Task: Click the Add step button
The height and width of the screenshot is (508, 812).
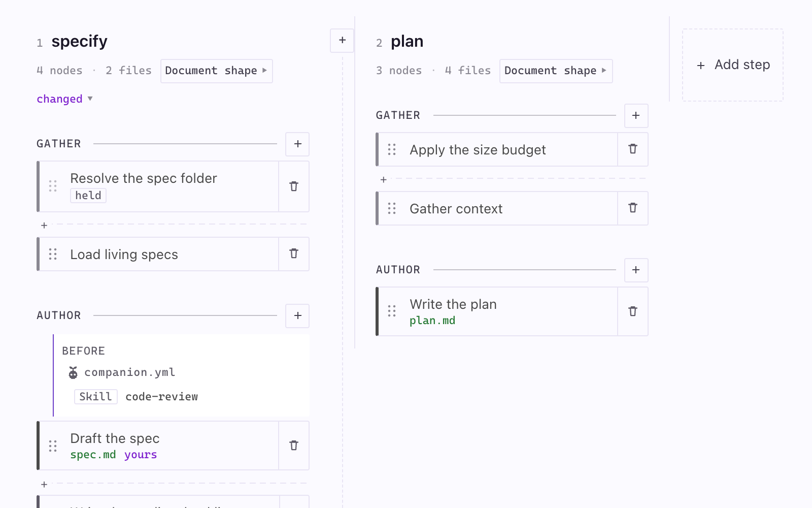Action: coord(733,65)
